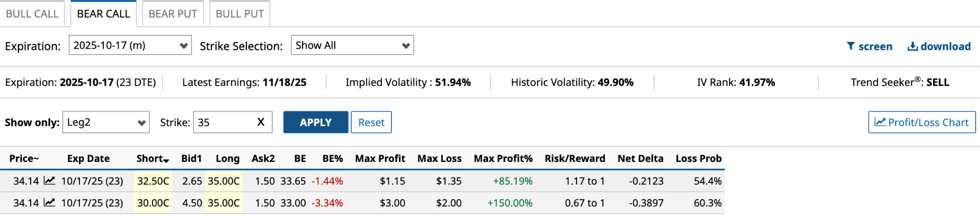Viewport: 980px width, 218px height.
Task: Sort table by Risk/Reward header
Action: point(575,159)
